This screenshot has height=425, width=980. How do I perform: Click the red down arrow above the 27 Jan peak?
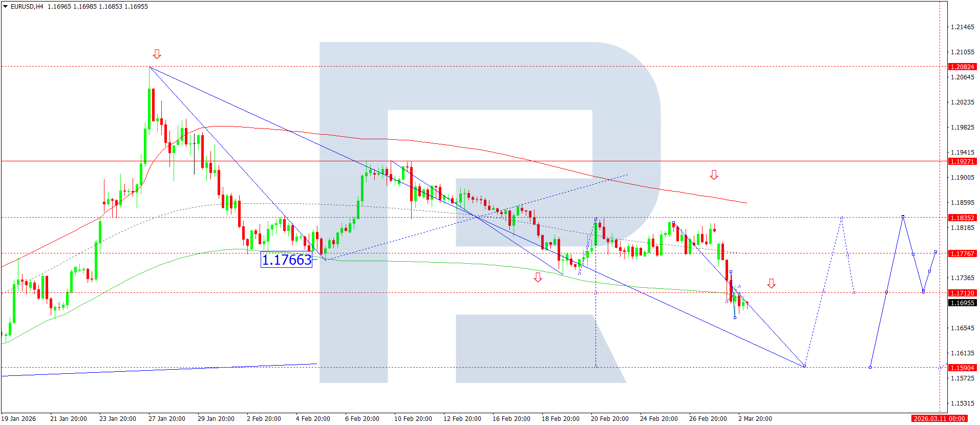157,54
